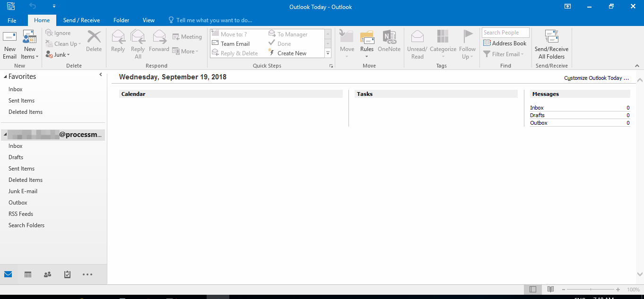Viewport: 644px width, 299px height.
Task: Switch to the People view icon
Action: coord(47,274)
